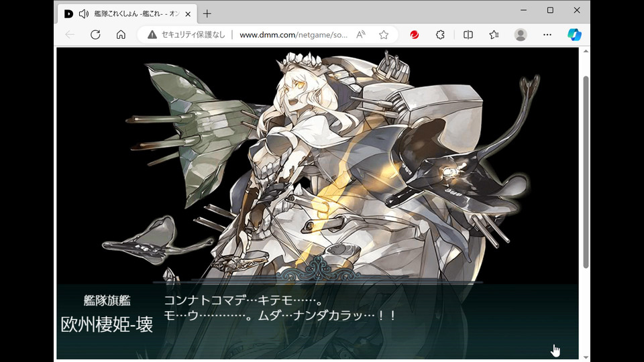This screenshot has width=644, height=362.
Task: Click the www.dmm.com address bar
Action: tap(293, 35)
